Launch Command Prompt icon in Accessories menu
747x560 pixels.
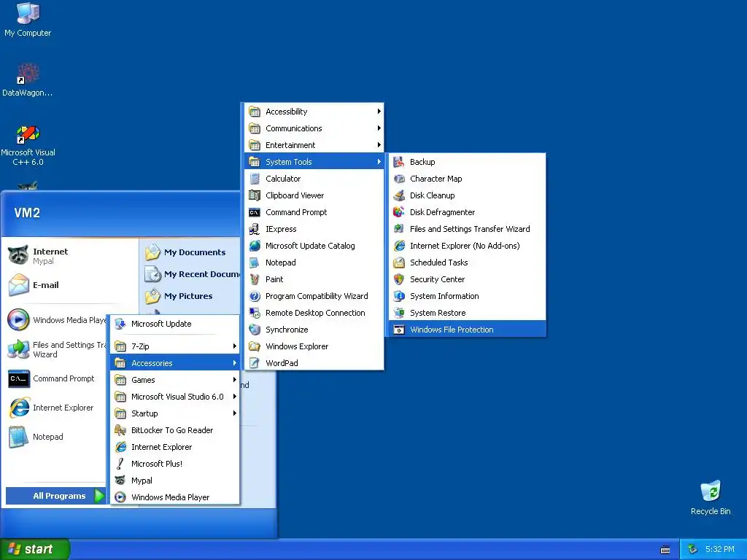point(255,212)
